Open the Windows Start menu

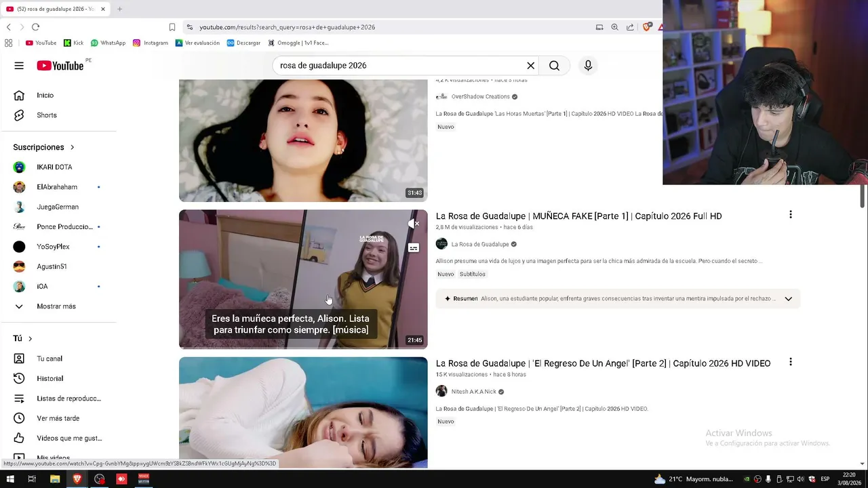click(9, 479)
